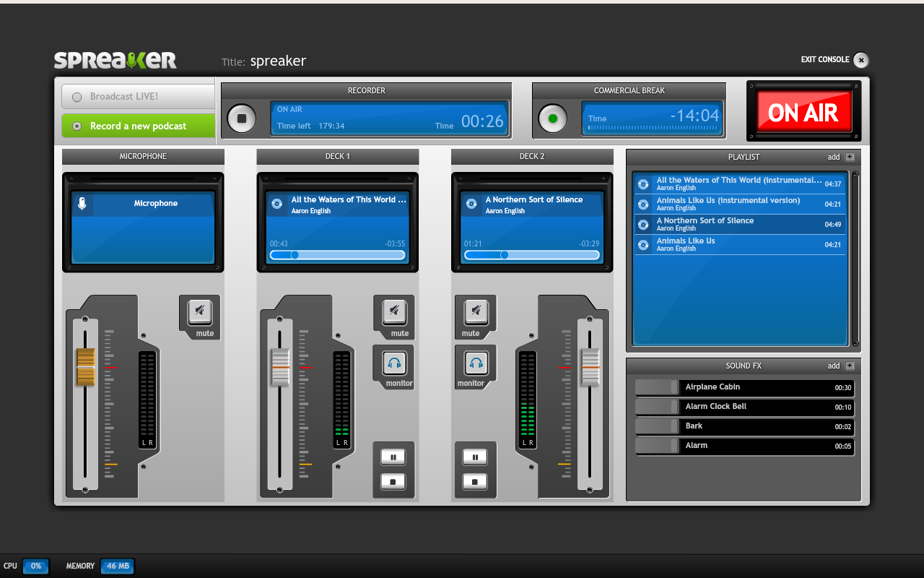Add an effect using the Sound FX plus icon
924x578 pixels.
[x=850, y=366]
